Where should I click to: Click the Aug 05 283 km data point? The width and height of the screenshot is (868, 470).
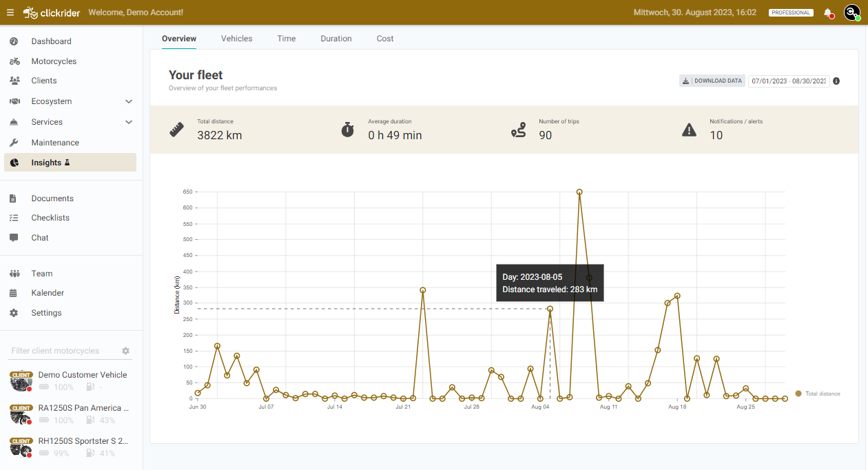pos(550,309)
